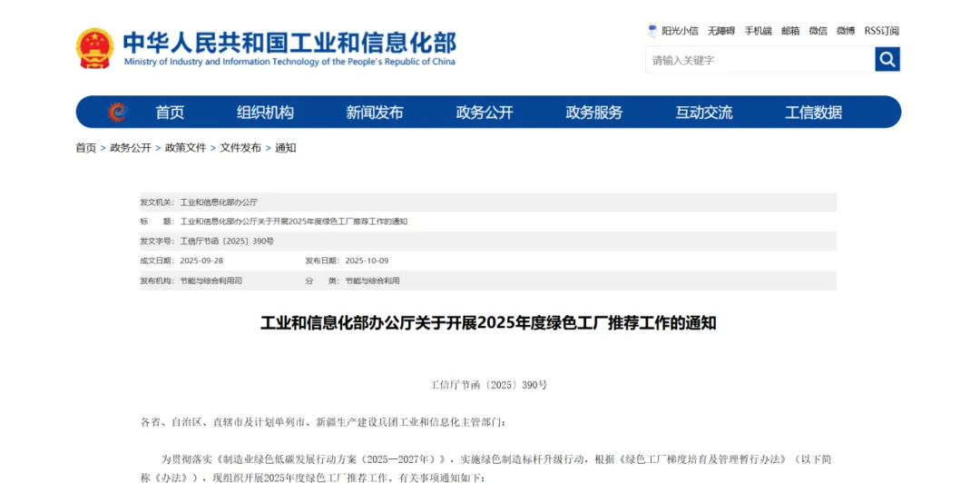Screen dimensions: 980x483
Task: Click the bold article headline
Action: pos(488,323)
